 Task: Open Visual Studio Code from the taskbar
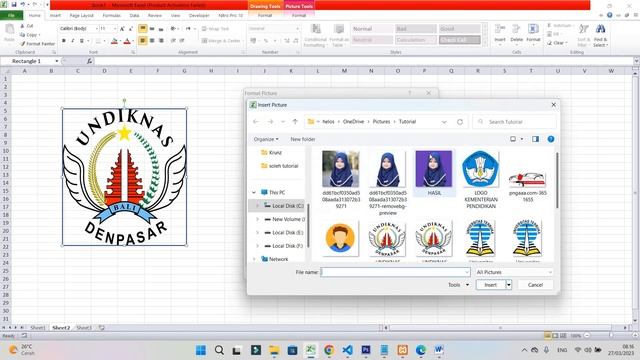click(x=347, y=350)
